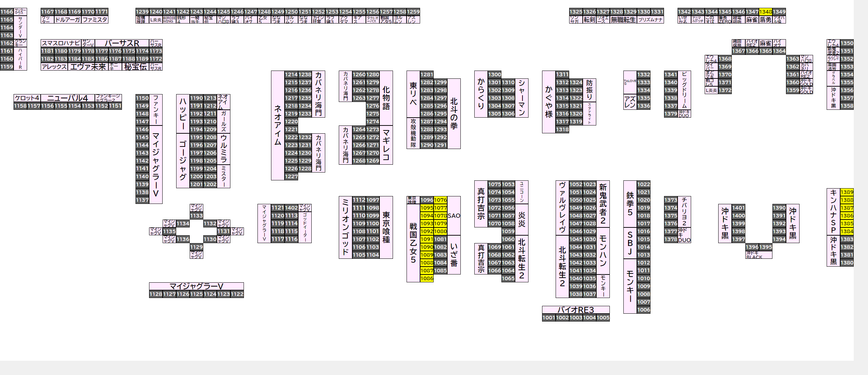Select the シャーマン label
Viewport: 868px width, 375px height.
(x=522, y=98)
